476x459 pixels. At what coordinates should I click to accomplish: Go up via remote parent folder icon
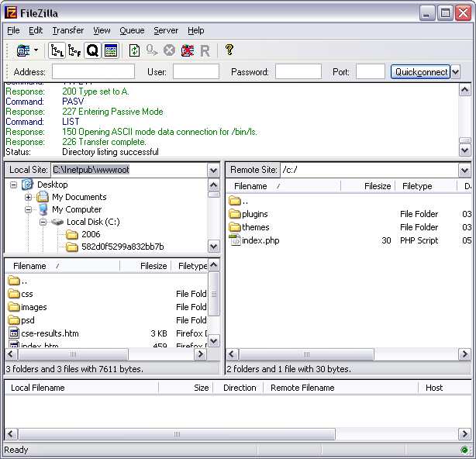tap(235, 201)
